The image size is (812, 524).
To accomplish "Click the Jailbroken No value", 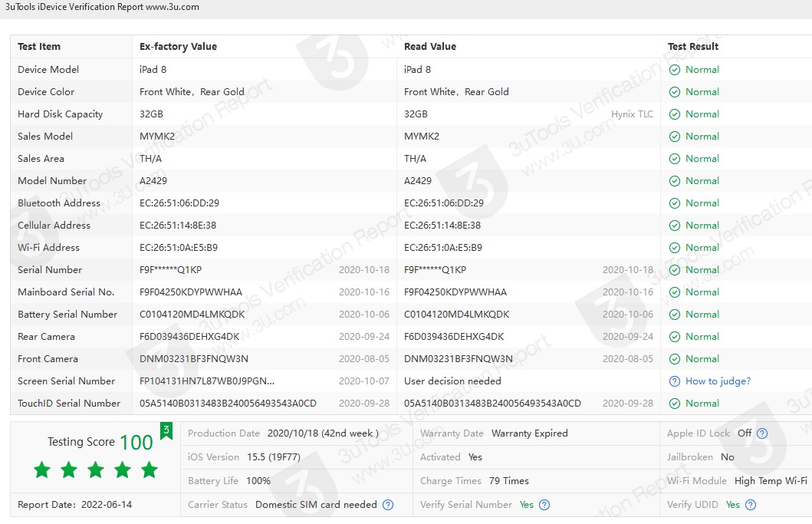I will tap(728, 457).
